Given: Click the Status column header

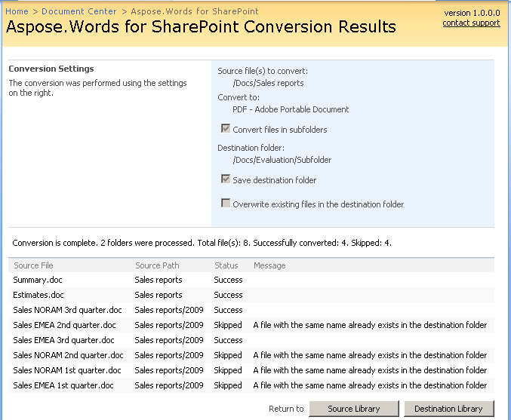Looking at the screenshot, I should click(x=226, y=265).
